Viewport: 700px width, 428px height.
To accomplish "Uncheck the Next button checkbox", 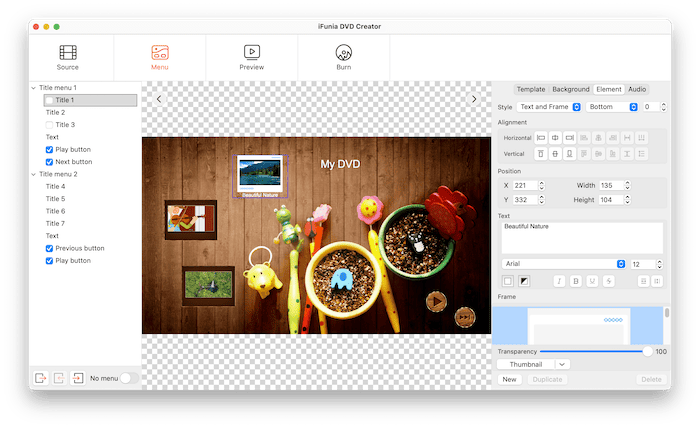I will point(50,161).
